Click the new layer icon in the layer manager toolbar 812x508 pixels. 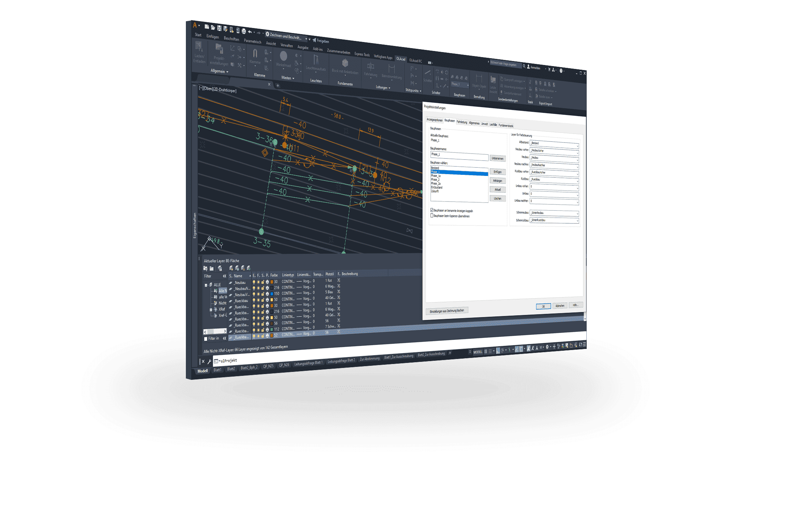[x=231, y=268]
